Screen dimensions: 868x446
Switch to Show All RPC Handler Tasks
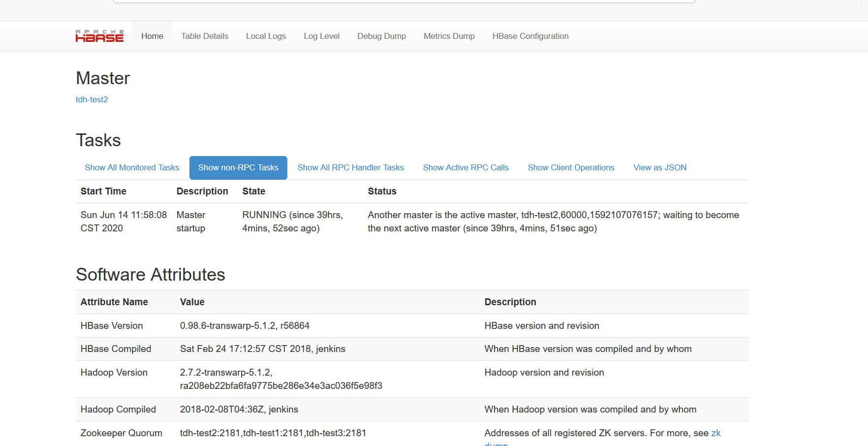point(350,167)
